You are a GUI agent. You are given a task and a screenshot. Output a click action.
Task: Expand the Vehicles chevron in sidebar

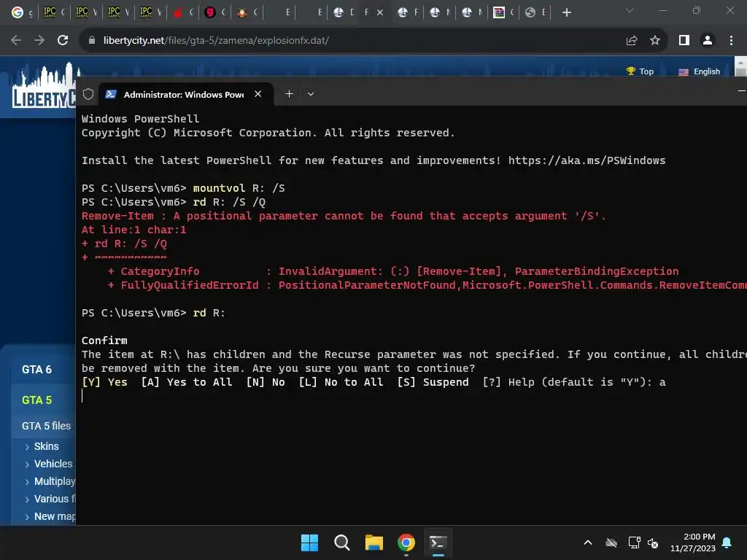pyautogui.click(x=27, y=464)
